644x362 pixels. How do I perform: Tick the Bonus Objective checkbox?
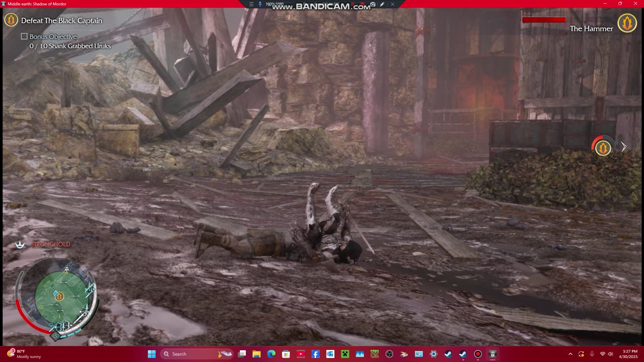tap(24, 37)
